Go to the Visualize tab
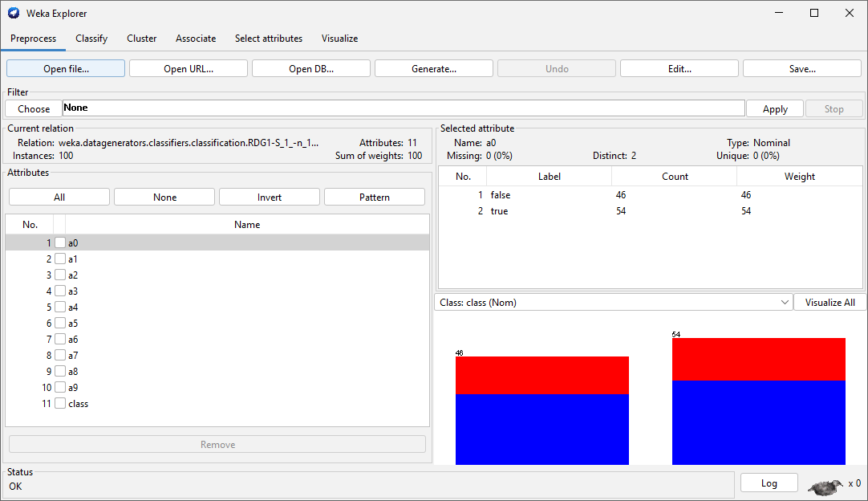This screenshot has height=501, width=868. coord(339,39)
